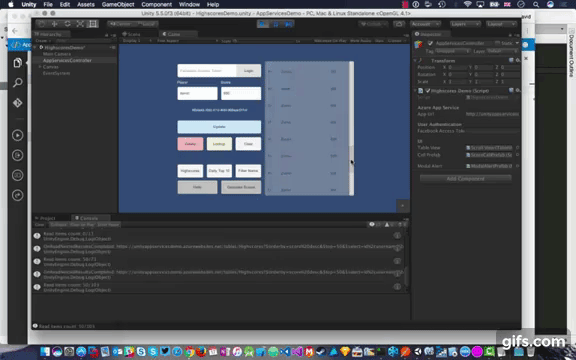Collapse the HighscoresDemo scene in Hierarchy
Screen dimensions: 576x360
click(x=35, y=47)
